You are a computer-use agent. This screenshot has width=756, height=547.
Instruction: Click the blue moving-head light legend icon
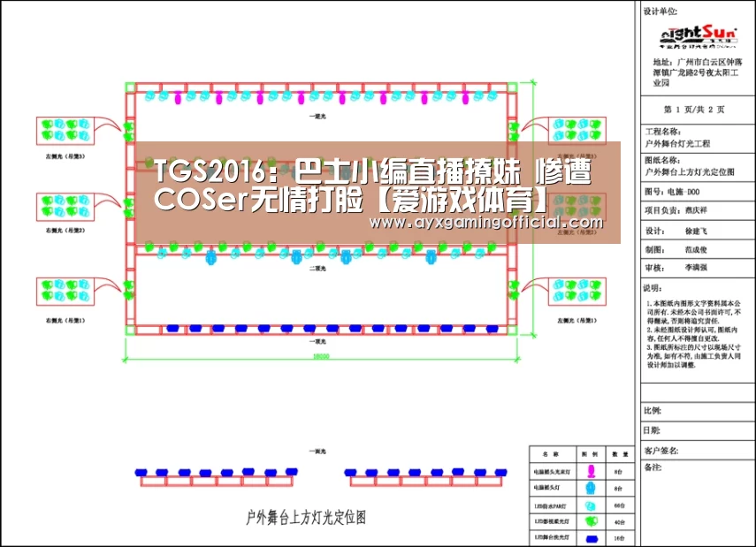point(591,488)
